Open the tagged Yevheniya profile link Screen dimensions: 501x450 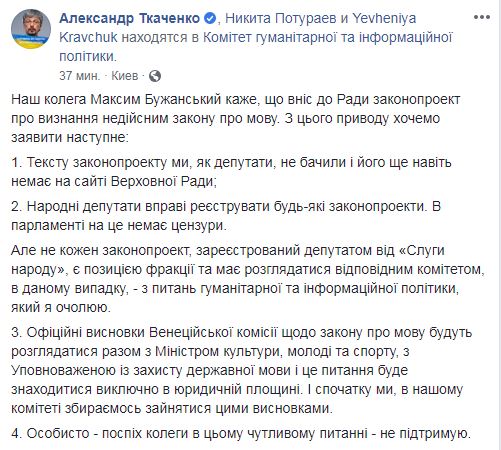coord(384,18)
